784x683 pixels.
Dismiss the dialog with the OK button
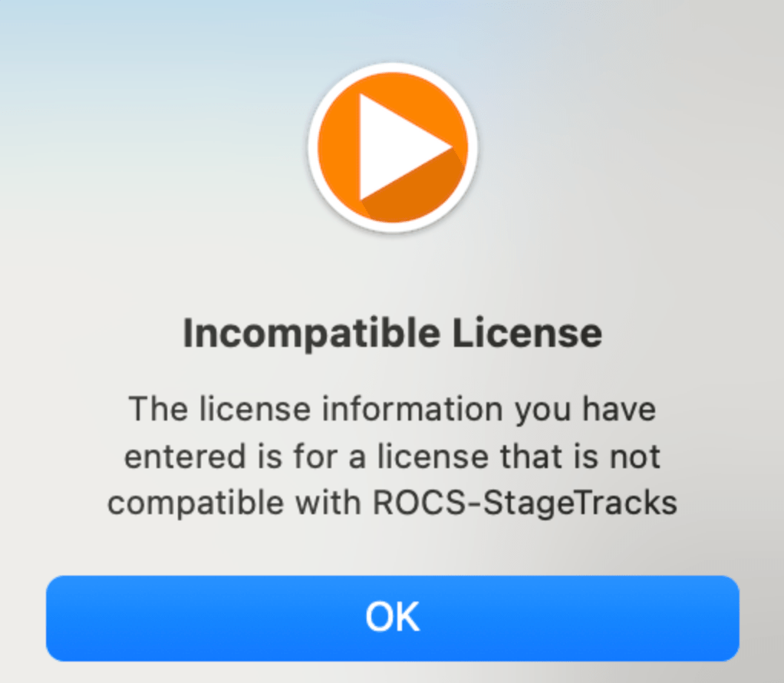[393, 619]
